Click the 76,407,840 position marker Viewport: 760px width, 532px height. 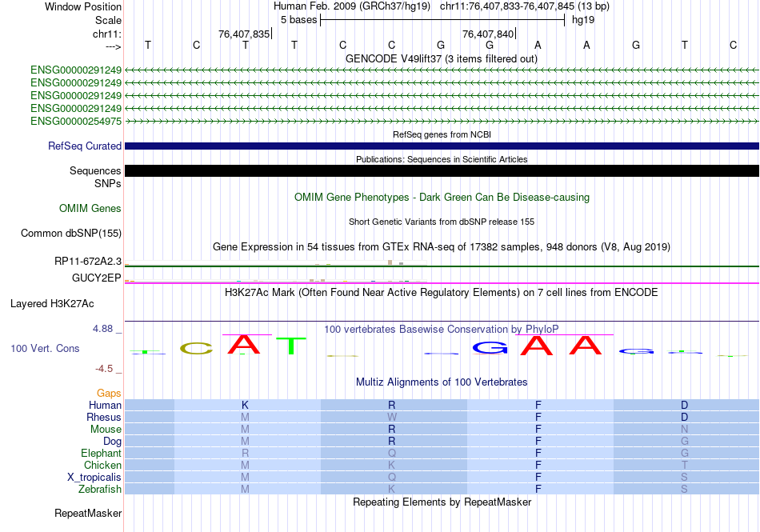[488, 34]
